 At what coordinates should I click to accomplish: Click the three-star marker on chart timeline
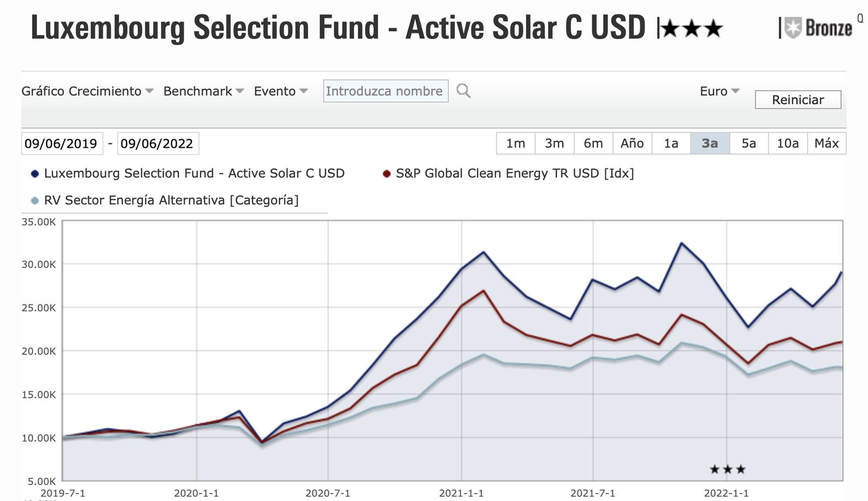pos(728,469)
